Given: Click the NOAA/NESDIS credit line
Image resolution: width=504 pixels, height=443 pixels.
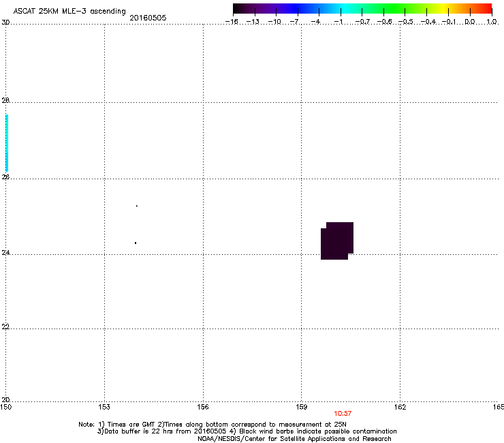Looking at the screenshot, I should click(x=294, y=439).
